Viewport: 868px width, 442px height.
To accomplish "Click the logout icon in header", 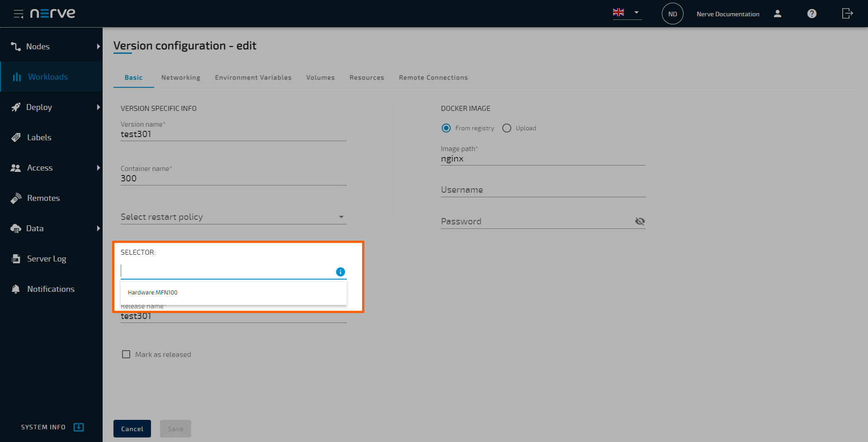I will coord(847,14).
